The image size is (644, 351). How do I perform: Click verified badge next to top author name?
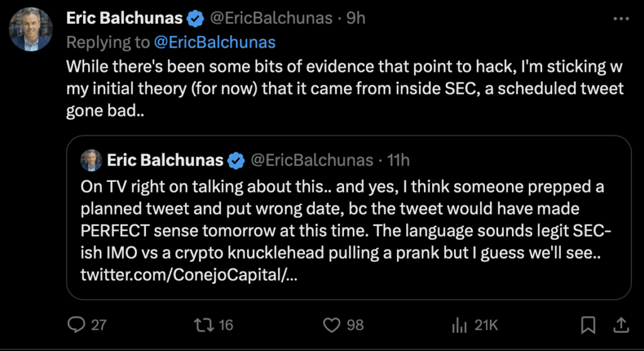pos(196,18)
